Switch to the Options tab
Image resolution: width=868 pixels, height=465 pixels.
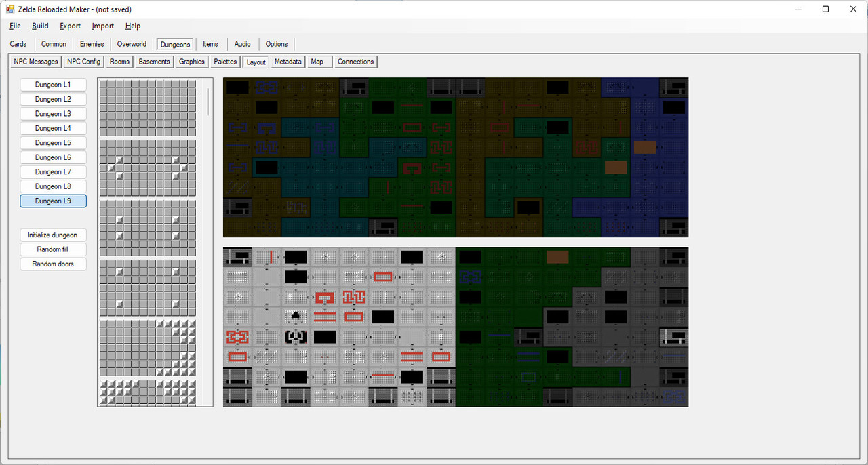(x=277, y=44)
